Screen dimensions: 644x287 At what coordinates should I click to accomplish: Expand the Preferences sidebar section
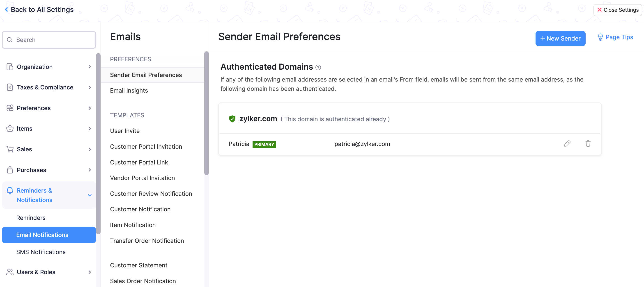(x=90, y=108)
